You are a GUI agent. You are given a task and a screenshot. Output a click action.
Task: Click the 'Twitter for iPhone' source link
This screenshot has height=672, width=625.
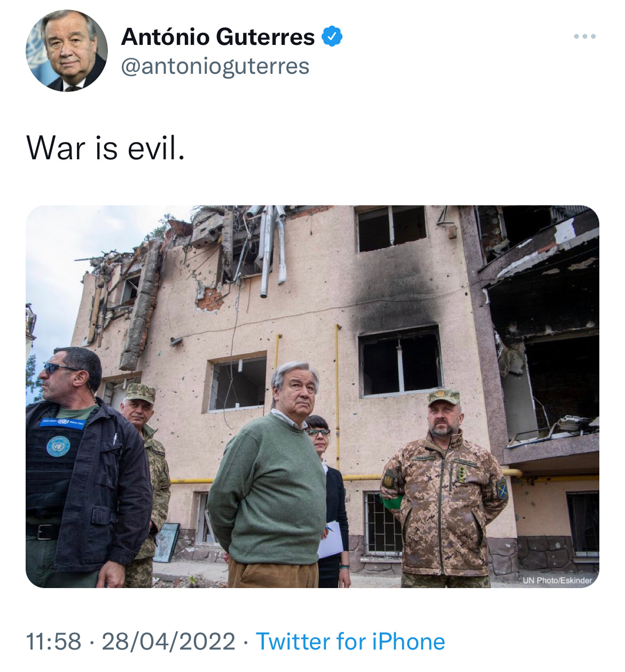tap(350, 641)
